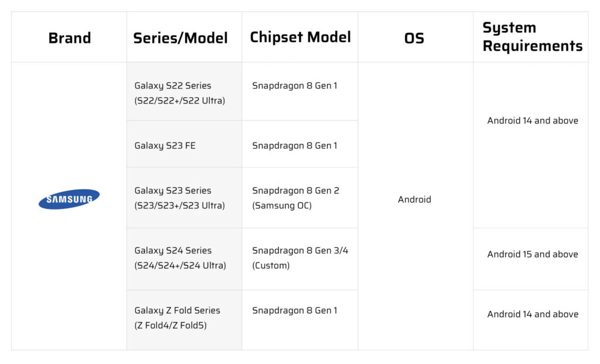Image resolution: width=600 pixels, height=364 pixels.
Task: Select the topmost Android 14 and above cell
Action: click(533, 121)
